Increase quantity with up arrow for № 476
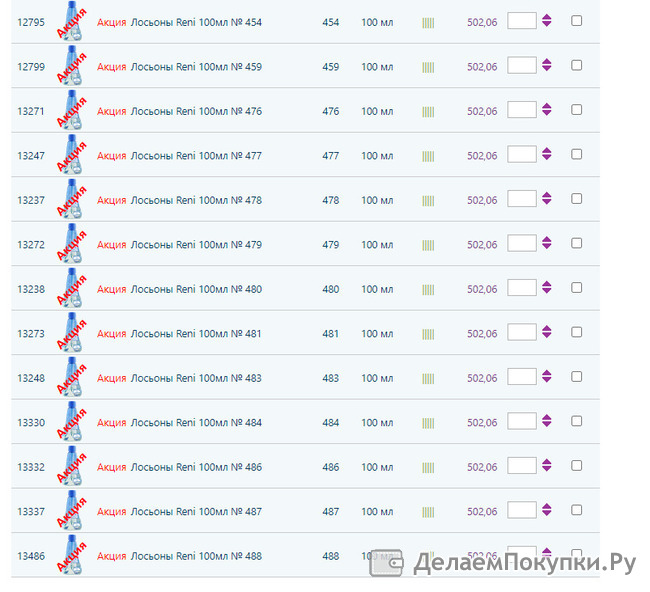Viewport: 650px width, 592px height. click(547, 106)
